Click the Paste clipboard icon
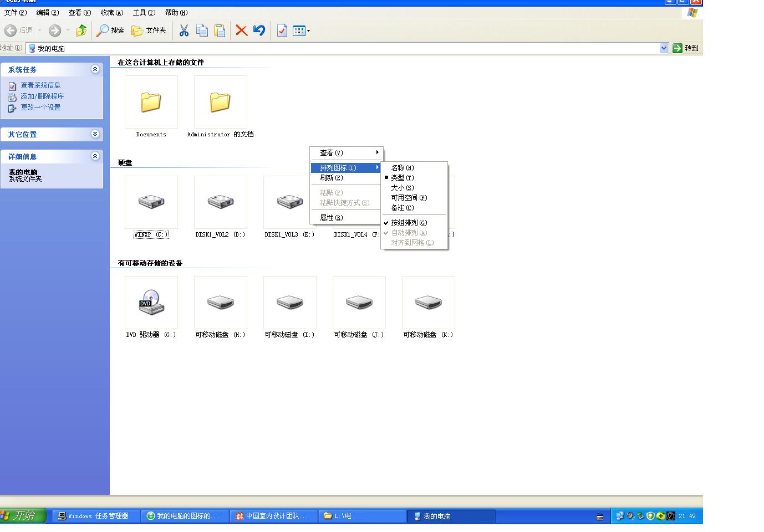This screenshot has width=764, height=532. 220,30
